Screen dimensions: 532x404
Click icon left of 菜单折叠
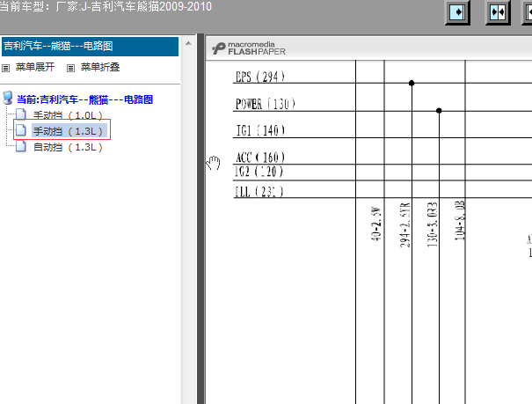pos(70,69)
